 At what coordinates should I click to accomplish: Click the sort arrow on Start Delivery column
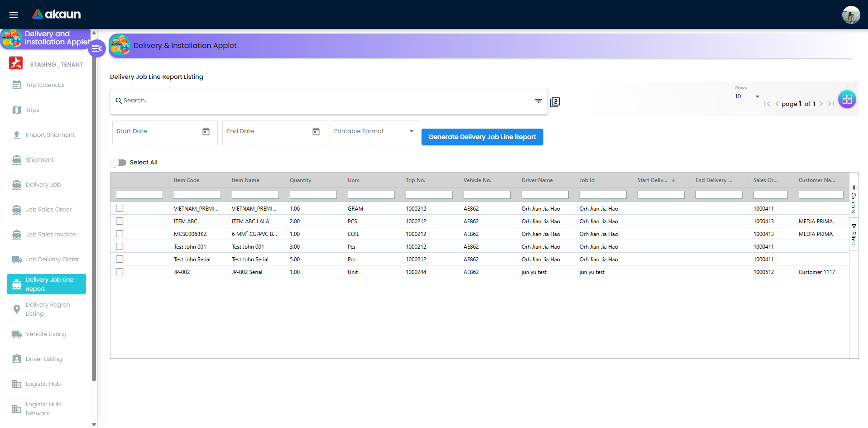point(674,180)
